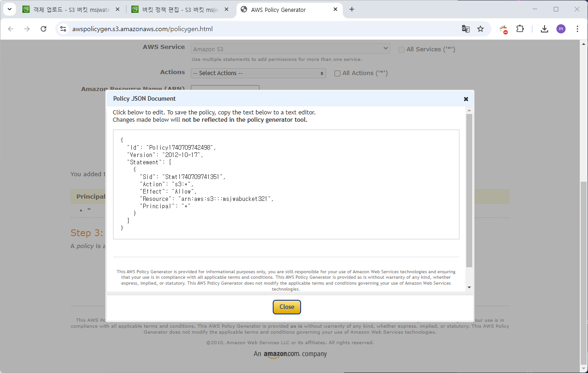Click the Policy JSON Document title
The width and height of the screenshot is (588, 373).
(x=145, y=99)
